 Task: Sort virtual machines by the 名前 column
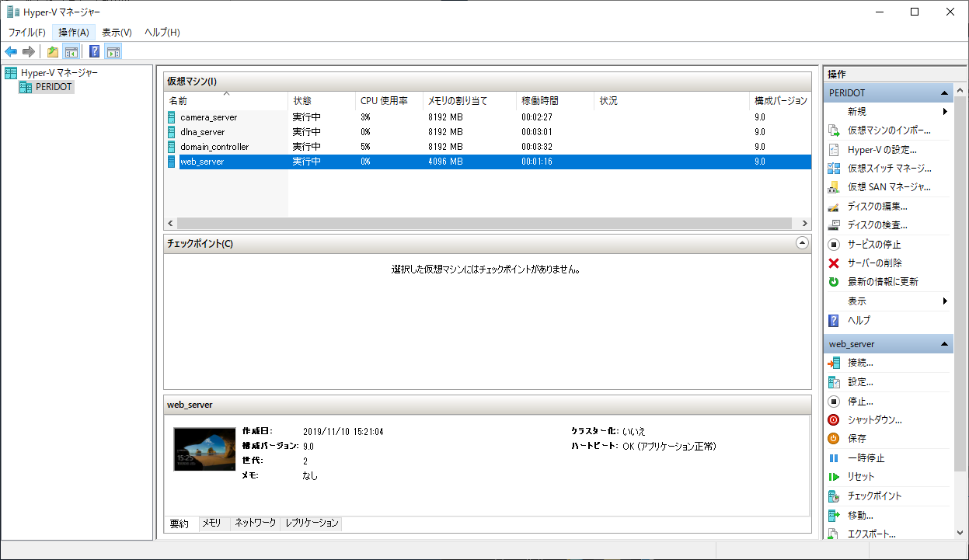click(x=226, y=101)
